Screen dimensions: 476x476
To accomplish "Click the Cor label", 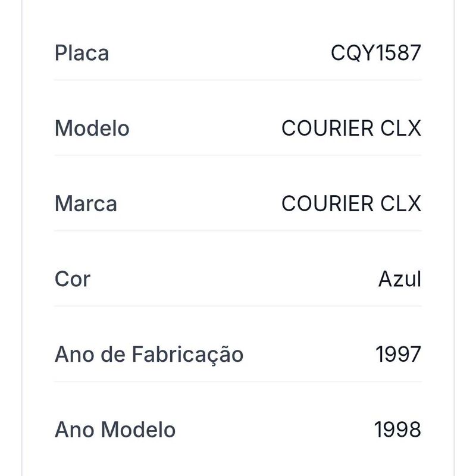I will click(x=73, y=279).
